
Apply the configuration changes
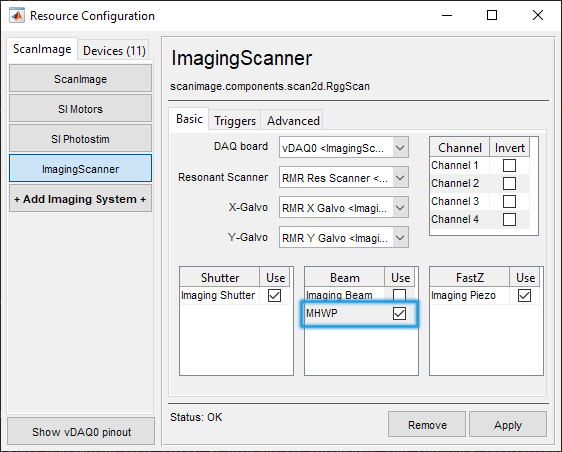click(508, 425)
